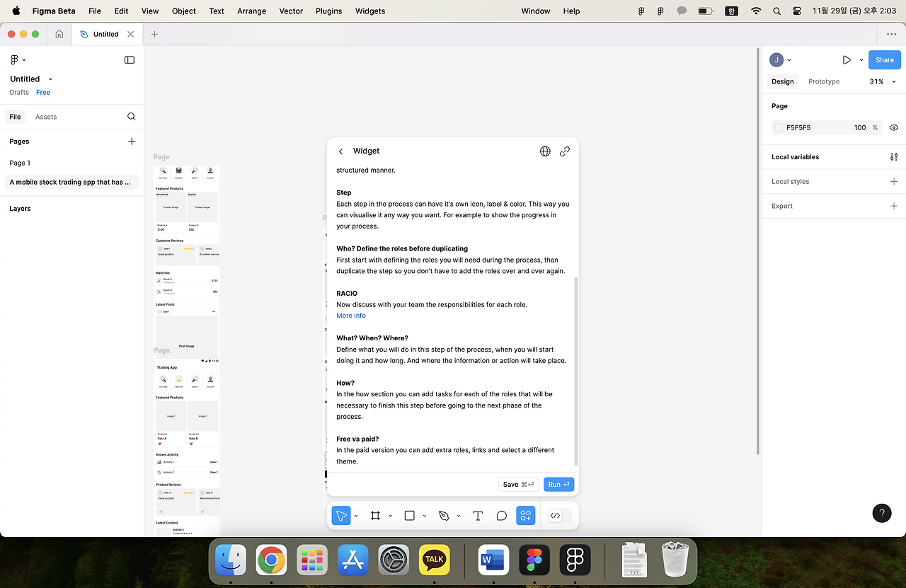Screen dimensions: 906x588
Task: Click the blue Share button
Action: click(x=885, y=60)
